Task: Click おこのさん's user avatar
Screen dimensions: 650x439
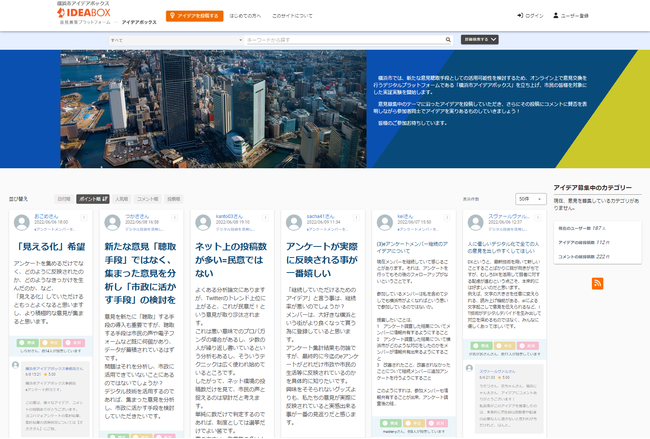Action: tap(24, 221)
